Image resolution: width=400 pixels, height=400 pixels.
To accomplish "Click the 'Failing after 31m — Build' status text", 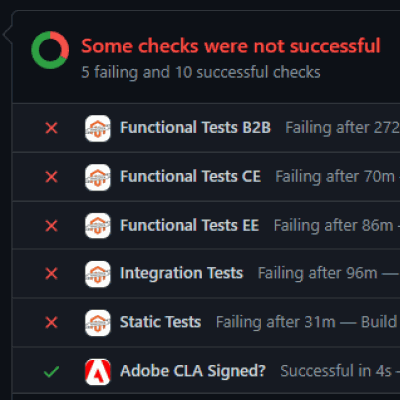I will [306, 323].
